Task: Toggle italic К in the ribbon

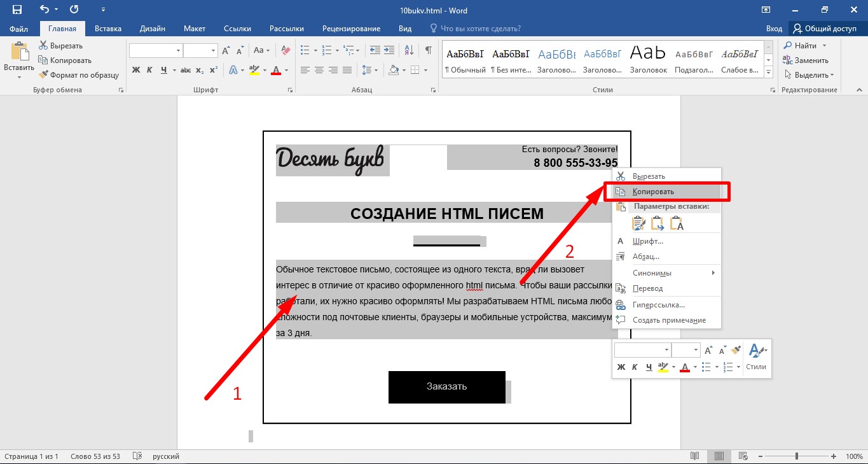Action: pos(150,70)
